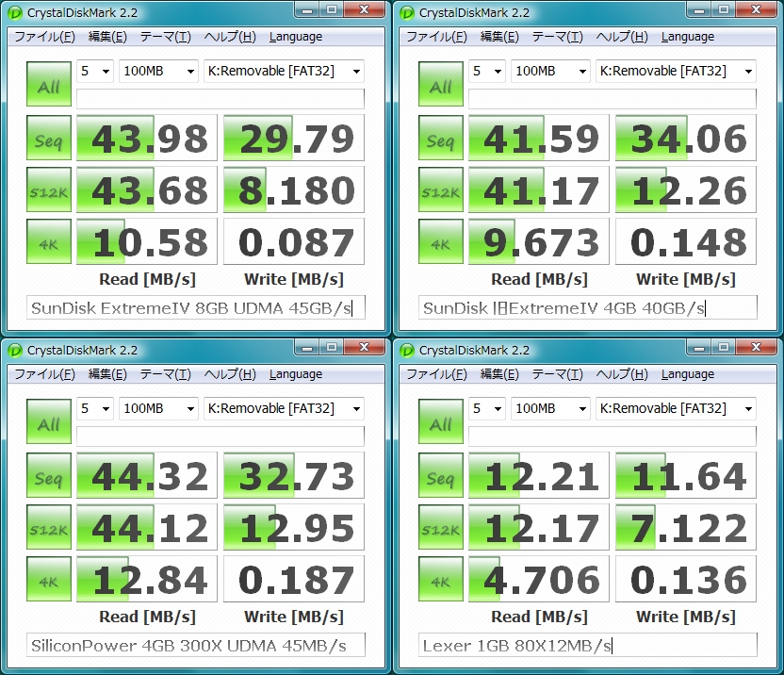Viewport: 784px width, 675px height.
Task: Click 4K read result 4.706
Action: point(539,579)
